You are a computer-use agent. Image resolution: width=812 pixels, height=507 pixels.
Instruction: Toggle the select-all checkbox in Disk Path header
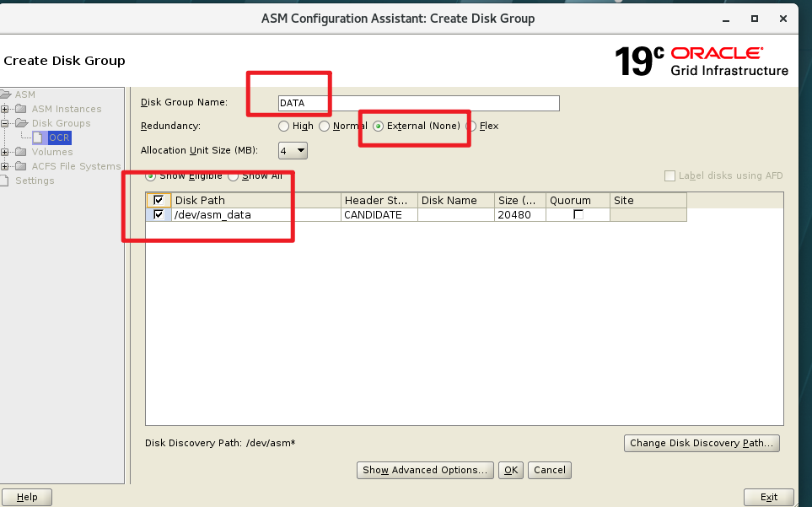159,200
